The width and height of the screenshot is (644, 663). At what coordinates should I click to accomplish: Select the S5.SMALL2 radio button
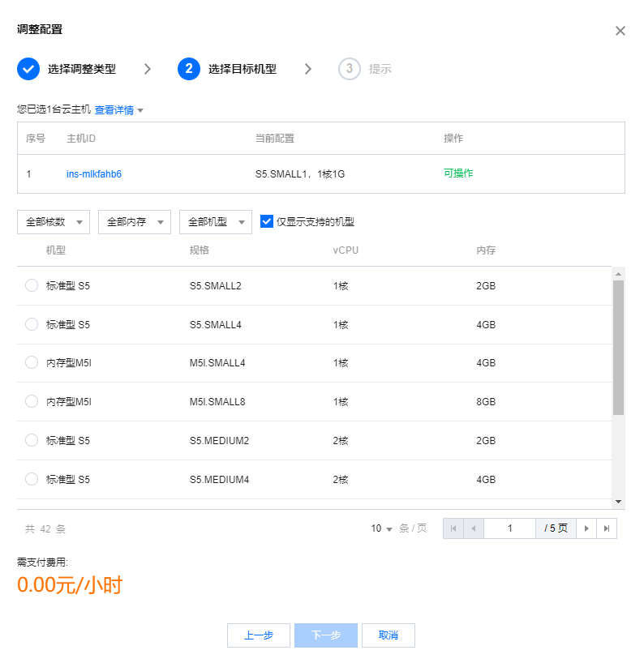click(x=32, y=285)
